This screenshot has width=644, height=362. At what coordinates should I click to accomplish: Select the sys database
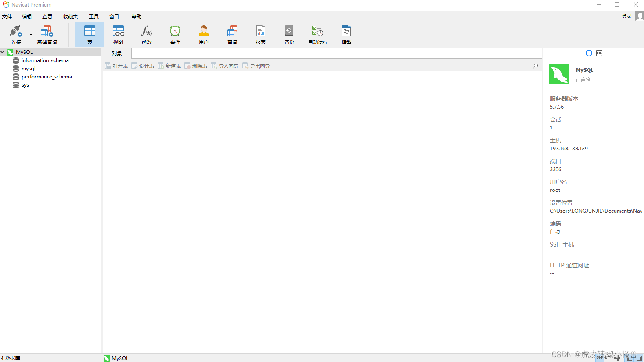click(25, 85)
